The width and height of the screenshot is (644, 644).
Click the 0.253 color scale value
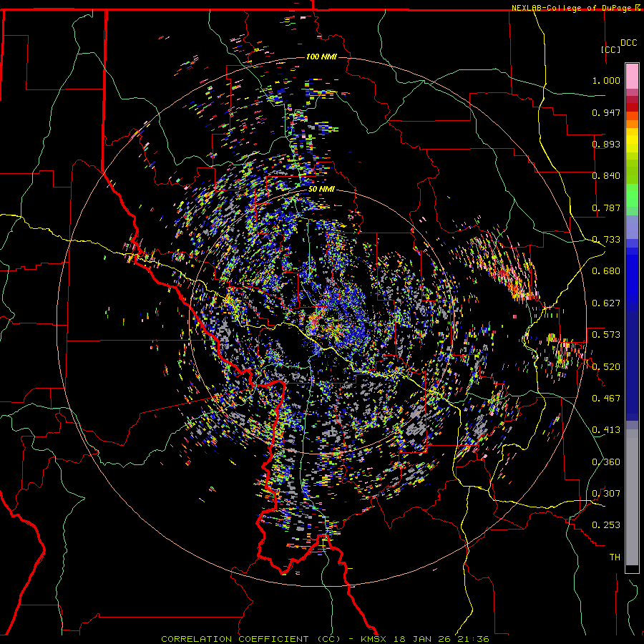click(x=606, y=525)
